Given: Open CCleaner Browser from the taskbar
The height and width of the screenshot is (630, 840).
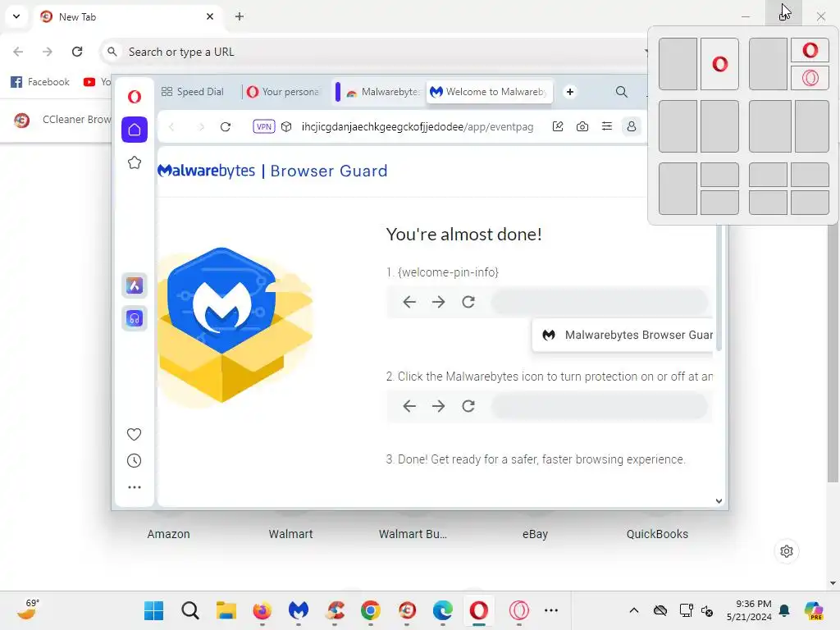Looking at the screenshot, I should 407,610.
